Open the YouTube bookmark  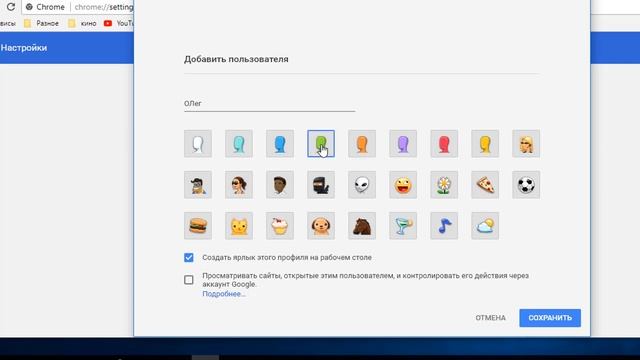coord(118,23)
